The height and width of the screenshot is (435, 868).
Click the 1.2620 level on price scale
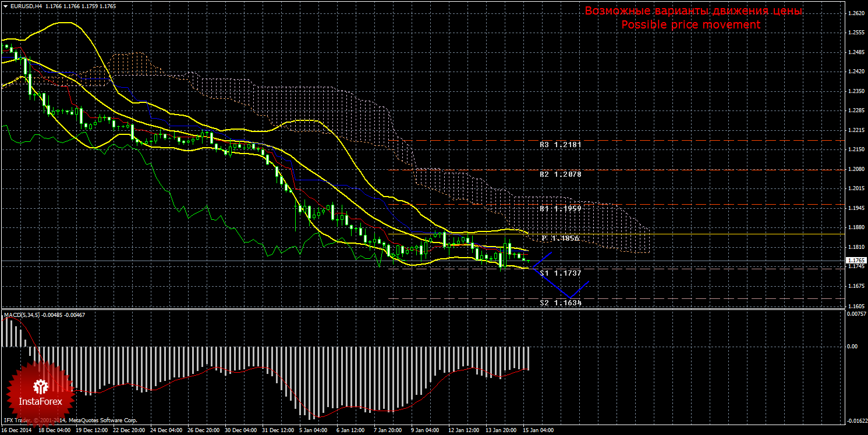pyautogui.click(x=856, y=14)
